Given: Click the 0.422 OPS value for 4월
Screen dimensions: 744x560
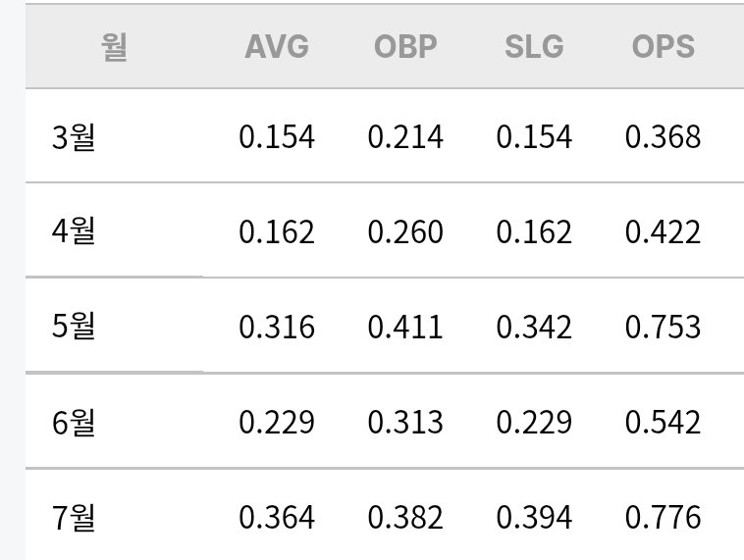Looking at the screenshot, I should pyautogui.click(x=663, y=231).
